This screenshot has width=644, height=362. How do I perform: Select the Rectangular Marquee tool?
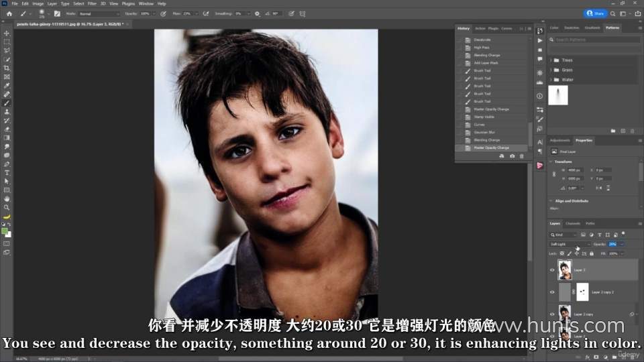coord(7,42)
